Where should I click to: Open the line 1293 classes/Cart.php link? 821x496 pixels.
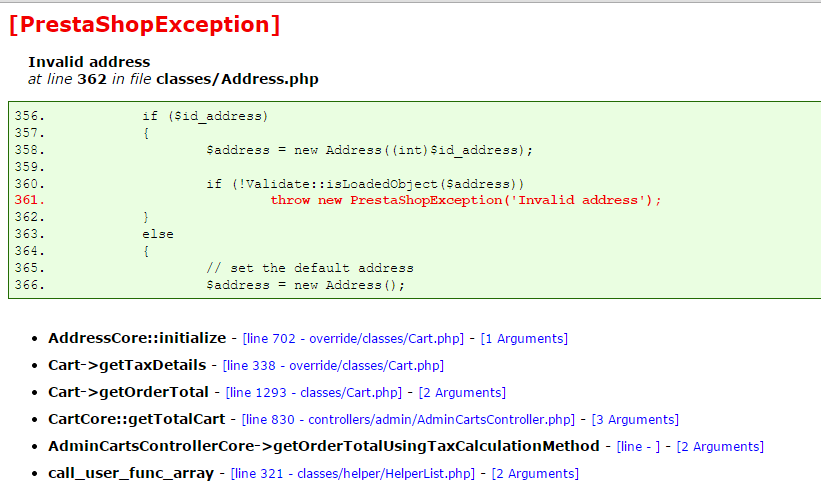[x=314, y=393]
